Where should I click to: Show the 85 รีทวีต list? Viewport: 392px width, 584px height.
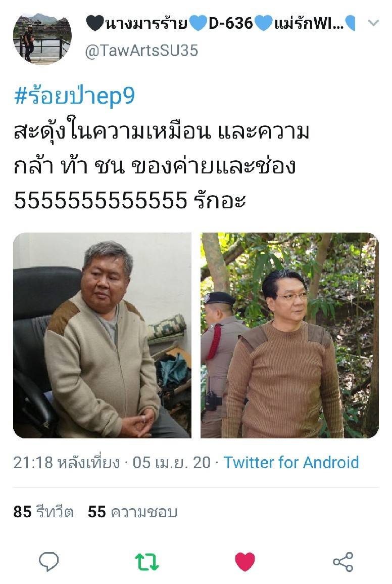(x=43, y=512)
